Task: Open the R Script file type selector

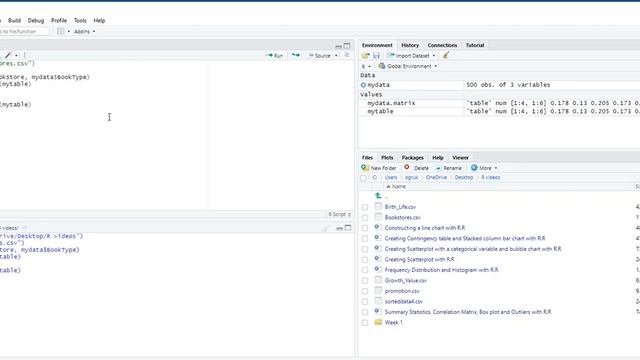Action: [340, 214]
